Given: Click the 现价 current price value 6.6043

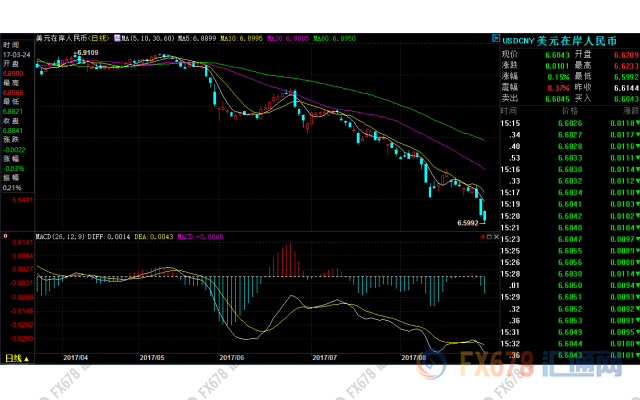Looking at the screenshot, I should pyautogui.click(x=556, y=53).
